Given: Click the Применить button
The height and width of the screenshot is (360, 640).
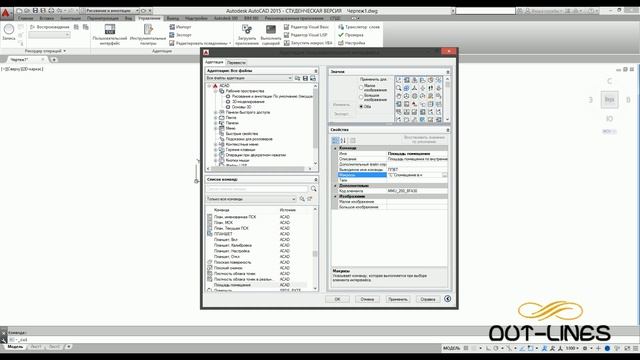Looking at the screenshot, I should tap(398, 299).
